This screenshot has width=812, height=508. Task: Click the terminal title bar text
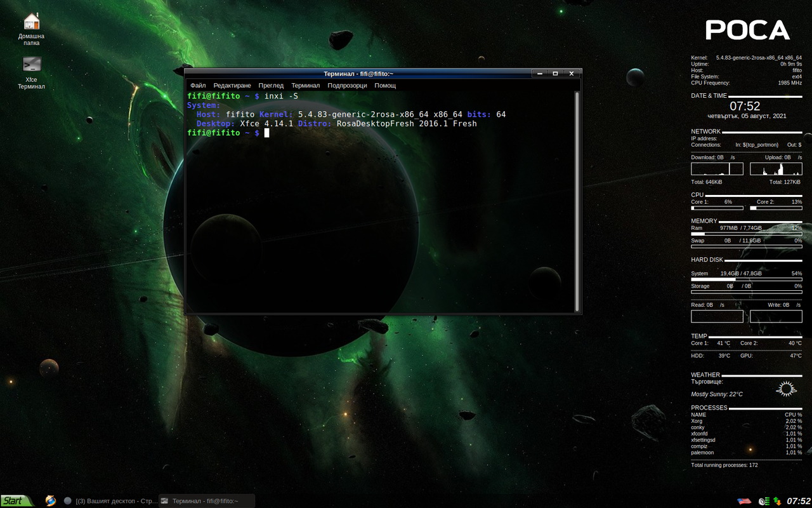point(358,74)
